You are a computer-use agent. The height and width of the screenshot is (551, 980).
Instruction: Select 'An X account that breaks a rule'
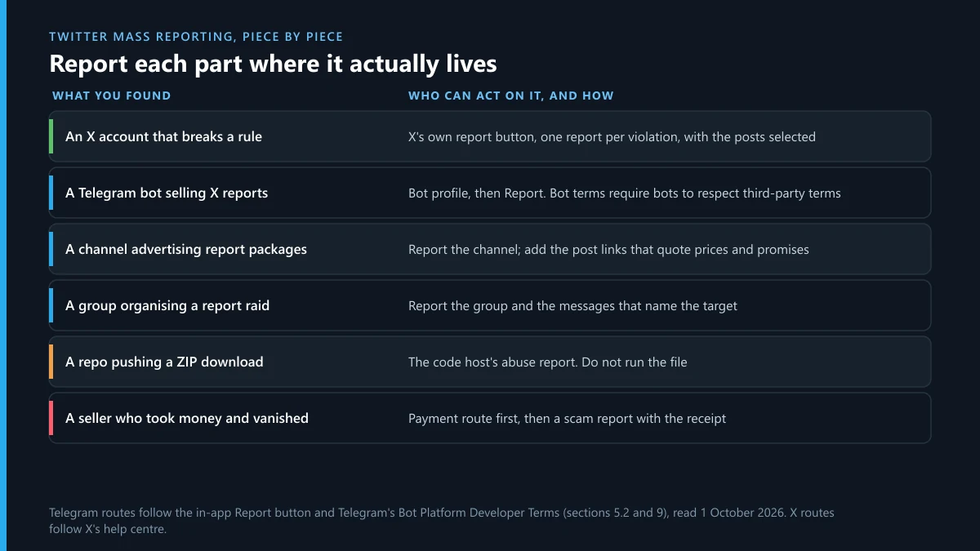(163, 136)
